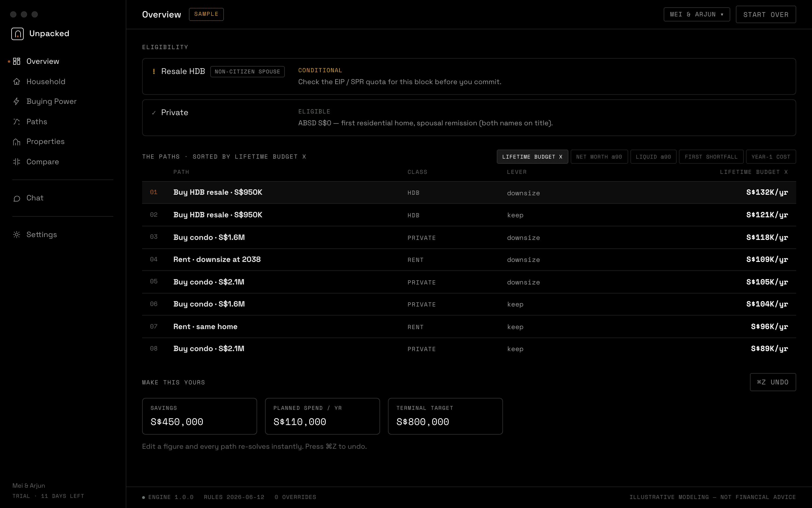Click the Start Over button
Screen dimensions: 812x508
point(766,14)
